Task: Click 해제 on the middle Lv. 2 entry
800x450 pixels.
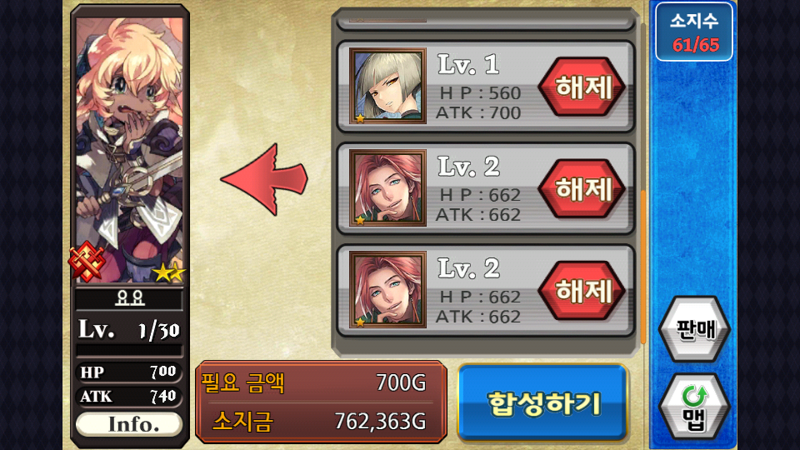Action: (582, 189)
